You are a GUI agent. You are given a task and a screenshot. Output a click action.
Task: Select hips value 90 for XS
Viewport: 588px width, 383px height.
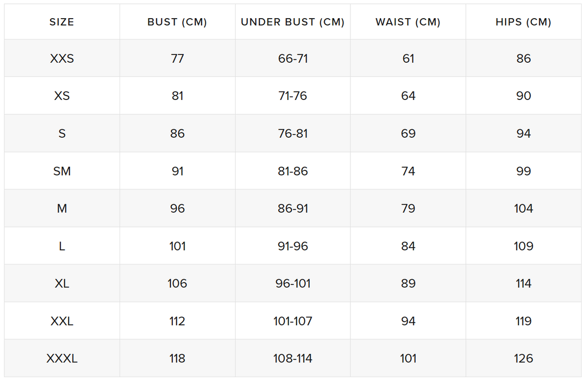[523, 96]
